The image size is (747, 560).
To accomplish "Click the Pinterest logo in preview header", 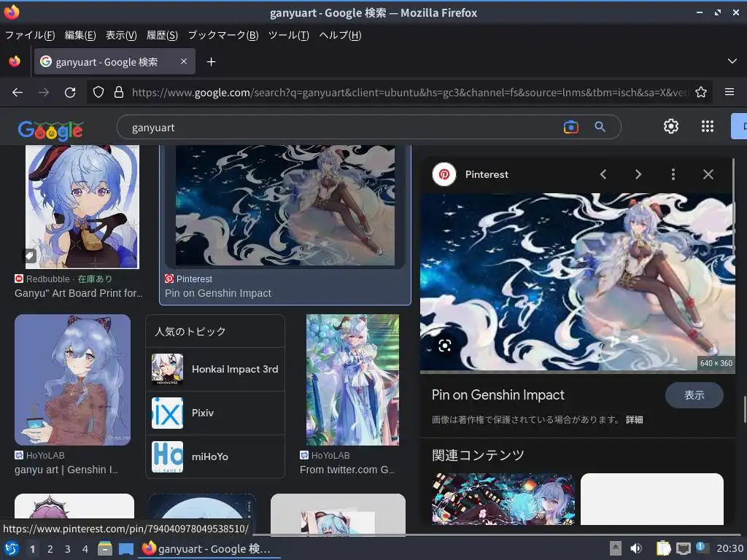I will tap(444, 174).
